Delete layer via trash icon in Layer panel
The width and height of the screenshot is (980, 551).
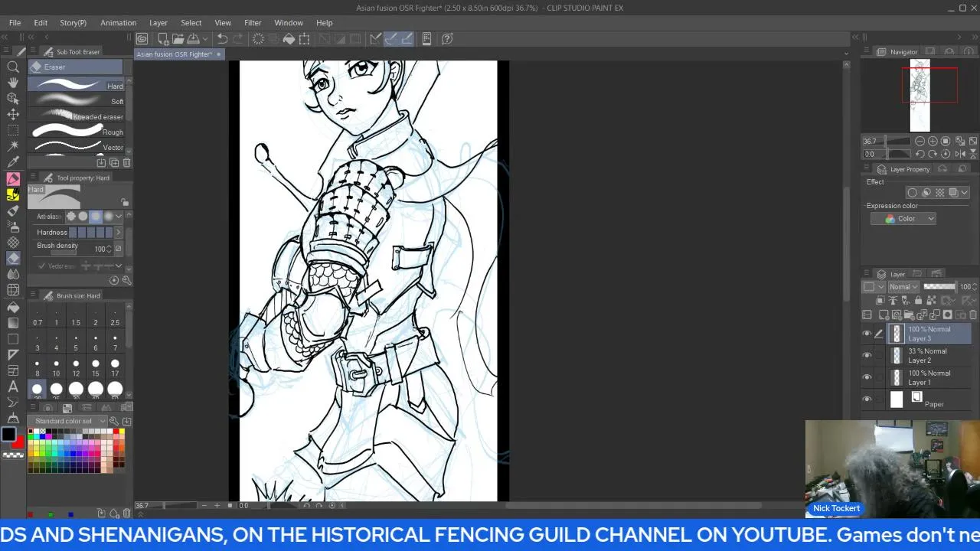coord(973,315)
